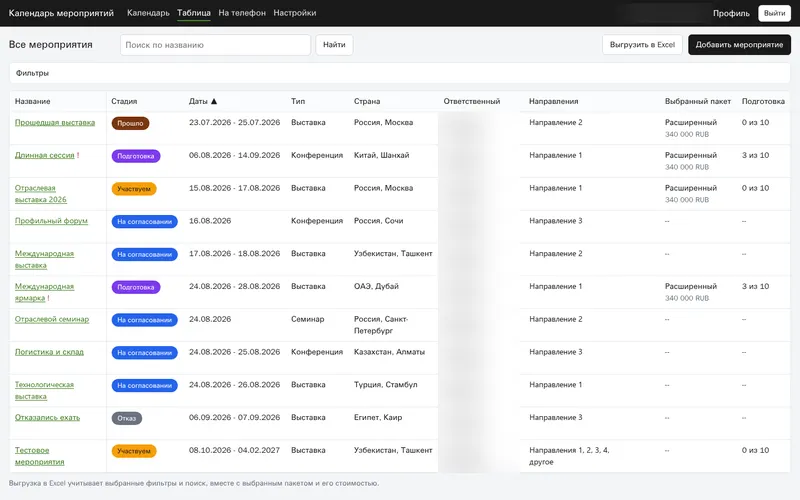This screenshot has height=500, width=800.
Task: Click the Все мероприятия heading
Action: tap(51, 45)
